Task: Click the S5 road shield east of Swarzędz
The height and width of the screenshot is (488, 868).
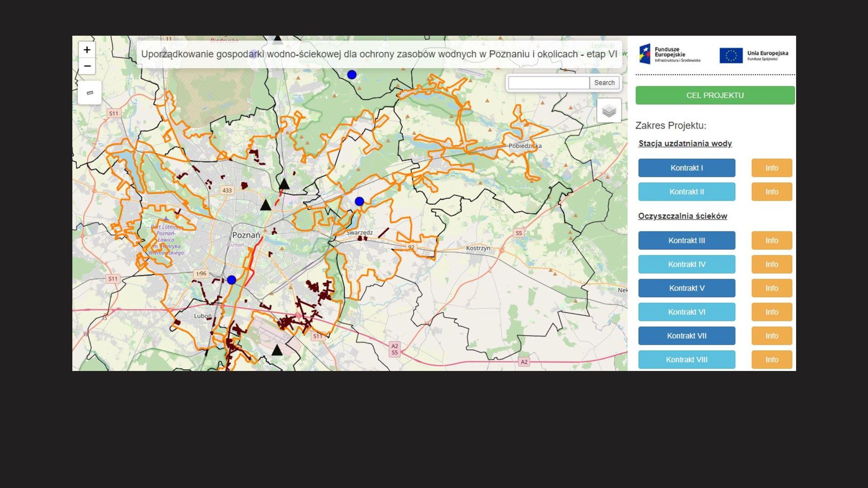Action: click(519, 234)
